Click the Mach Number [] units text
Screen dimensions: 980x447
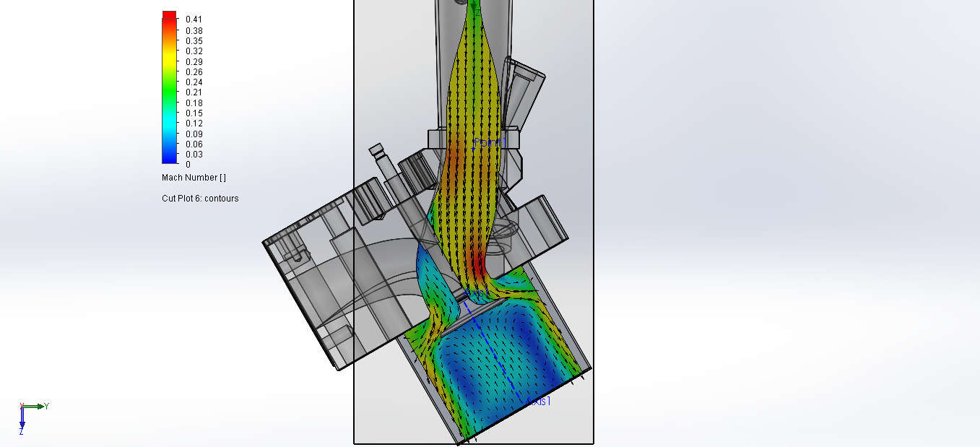tap(192, 177)
